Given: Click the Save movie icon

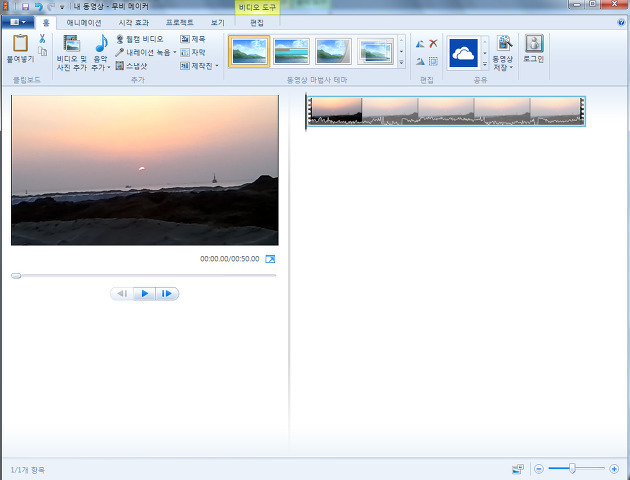Looking at the screenshot, I should click(504, 43).
